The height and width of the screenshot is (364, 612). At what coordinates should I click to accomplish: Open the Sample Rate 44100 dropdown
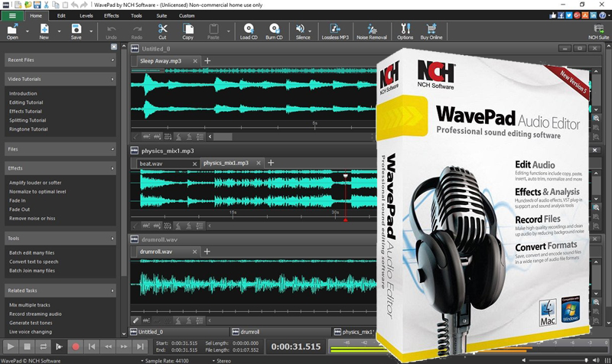click(x=164, y=361)
